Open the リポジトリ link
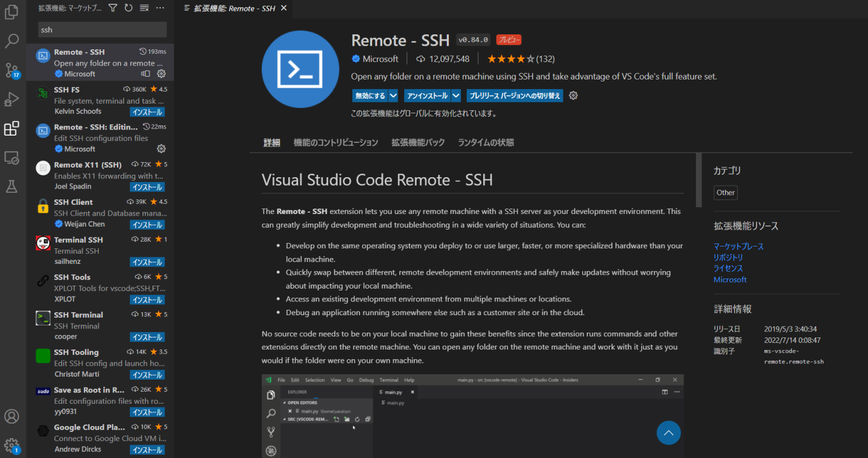This screenshot has width=868, height=458. point(728,257)
